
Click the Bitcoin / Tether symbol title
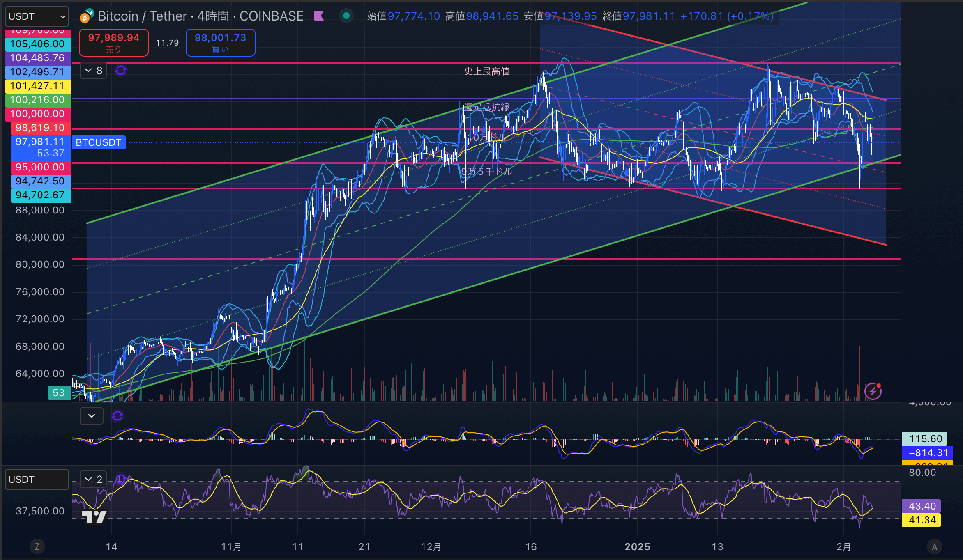143,16
